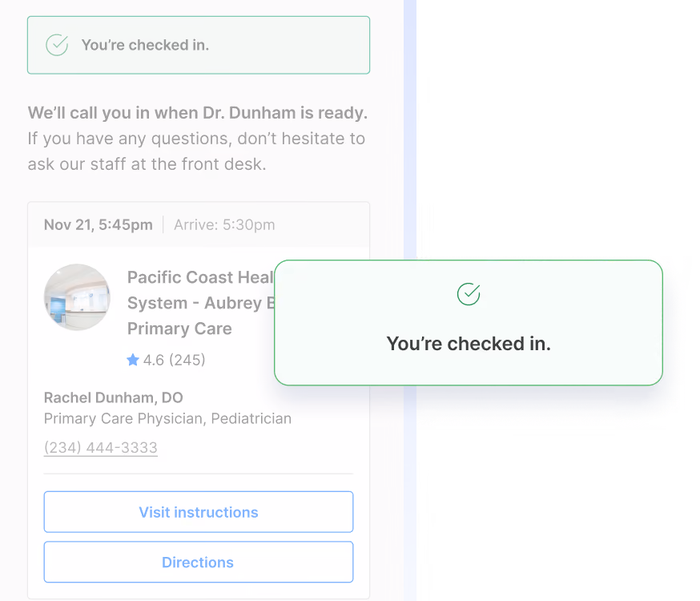Click the blue rating star icon
Screen dimensions: 700x601
pos(133,360)
